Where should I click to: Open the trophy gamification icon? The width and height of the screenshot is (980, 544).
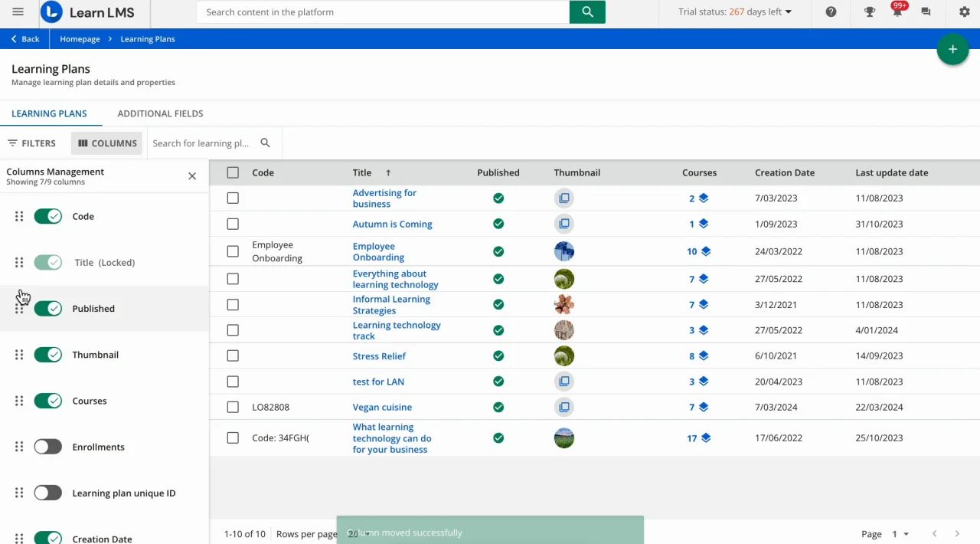(x=870, y=12)
